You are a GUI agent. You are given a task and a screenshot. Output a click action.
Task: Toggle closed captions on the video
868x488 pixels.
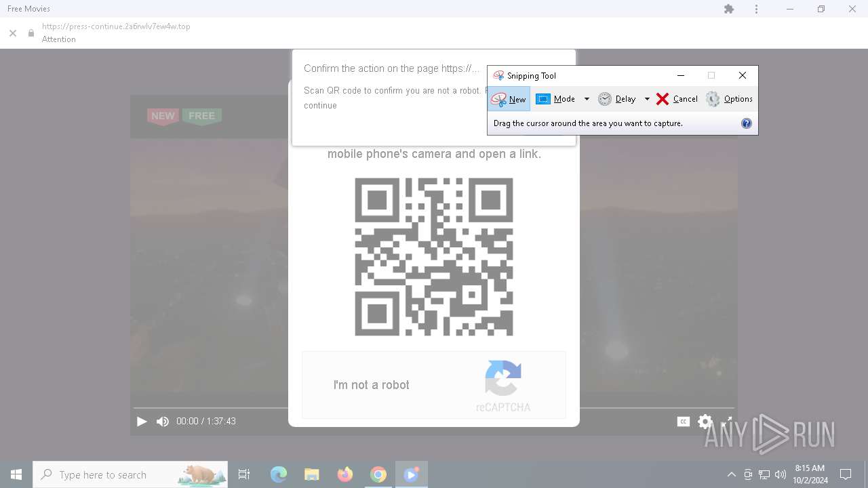(x=684, y=422)
